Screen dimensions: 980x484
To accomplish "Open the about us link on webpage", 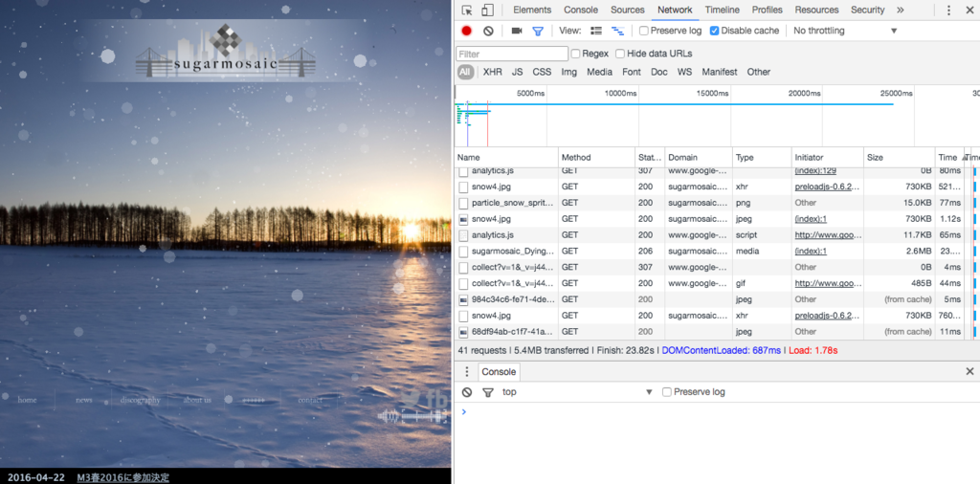I will click(197, 401).
